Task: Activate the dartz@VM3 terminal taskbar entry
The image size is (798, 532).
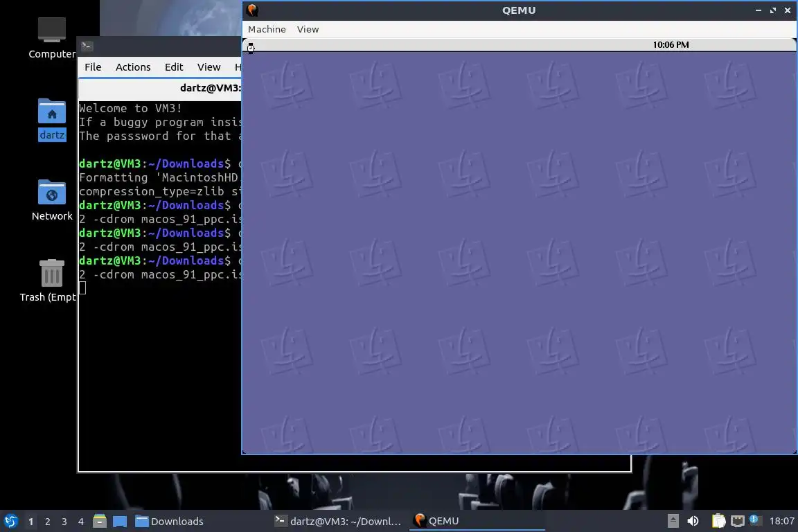Action: tap(339, 522)
